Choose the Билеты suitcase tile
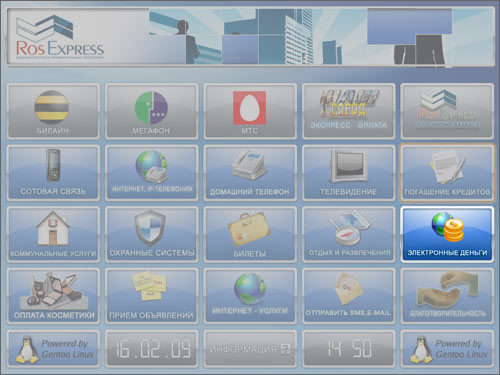This screenshot has height=375, width=500. 250,235
